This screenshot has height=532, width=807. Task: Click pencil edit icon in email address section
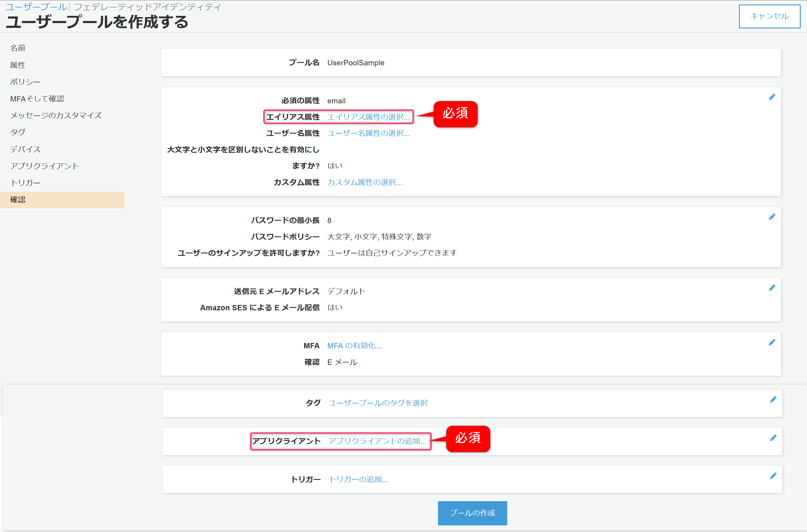coord(772,288)
